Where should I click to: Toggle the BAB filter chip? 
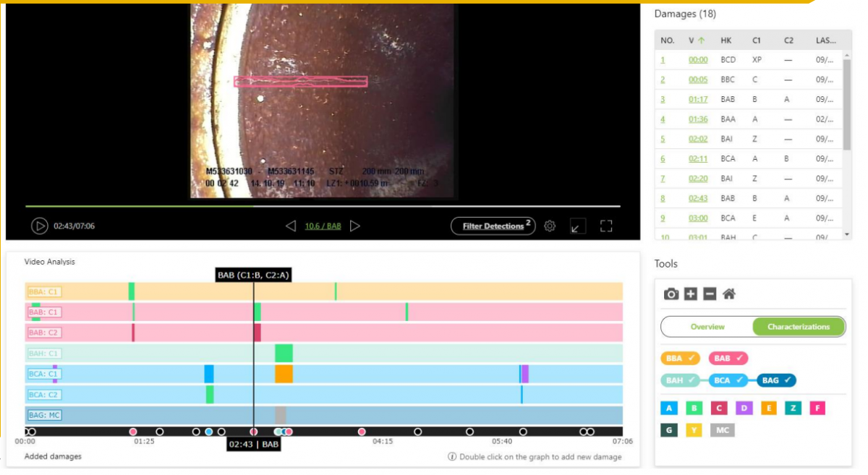tap(728, 358)
